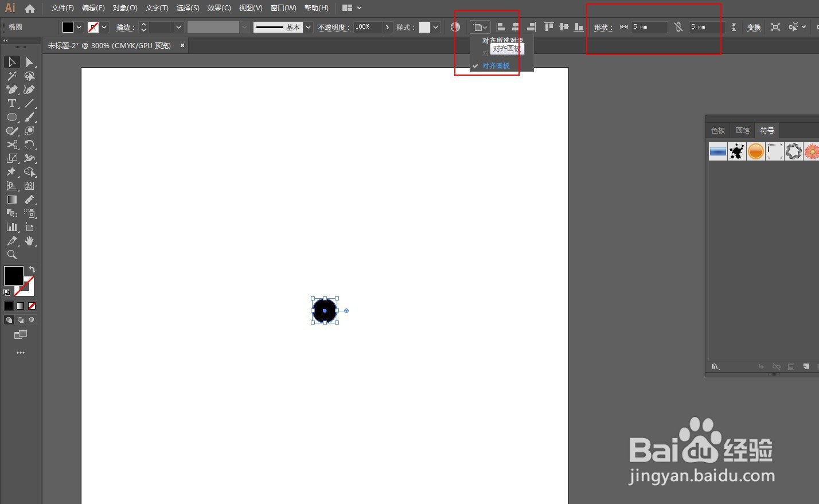Select the Puppet Warp pin tool
Viewport: 819px width, 504px height.
[12, 172]
